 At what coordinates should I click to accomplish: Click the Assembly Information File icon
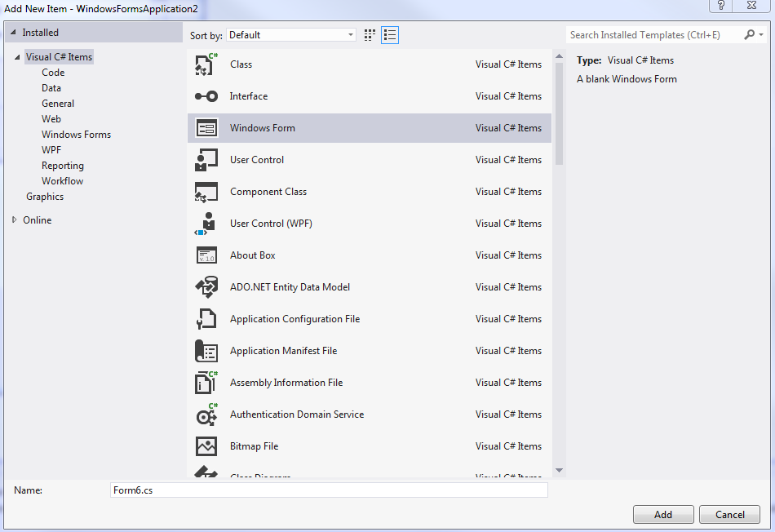(206, 383)
